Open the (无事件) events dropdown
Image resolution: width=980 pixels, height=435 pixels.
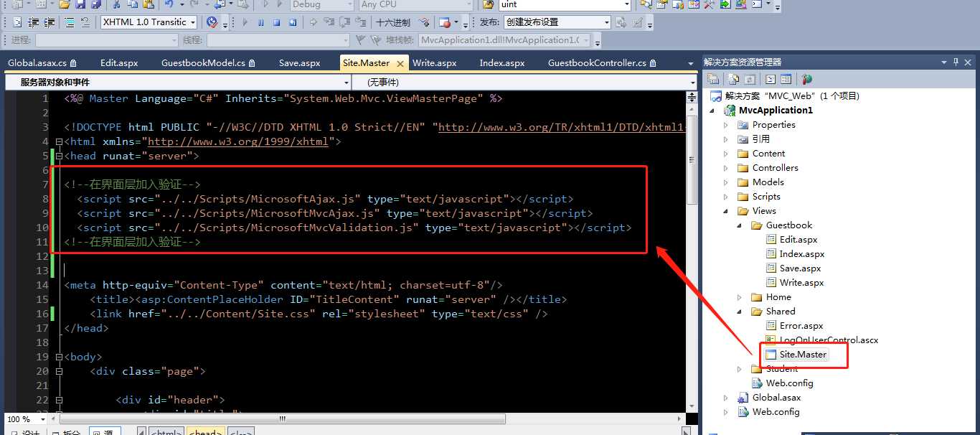click(692, 83)
